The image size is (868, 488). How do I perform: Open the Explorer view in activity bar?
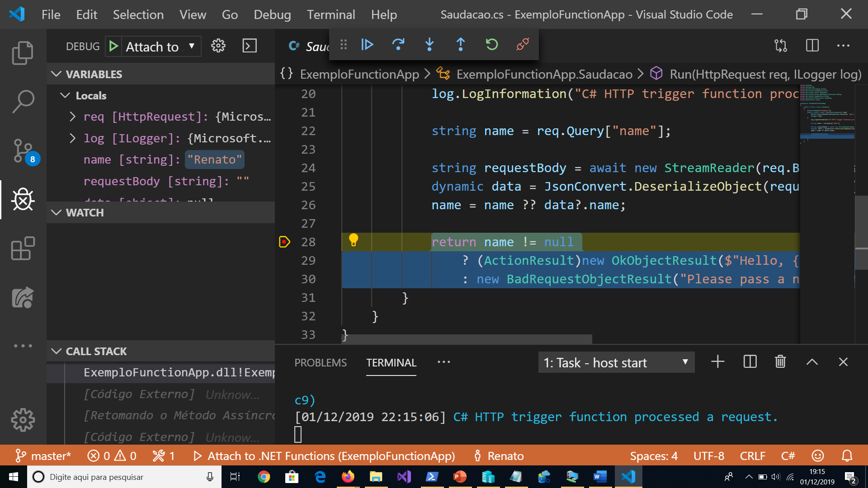click(x=23, y=53)
